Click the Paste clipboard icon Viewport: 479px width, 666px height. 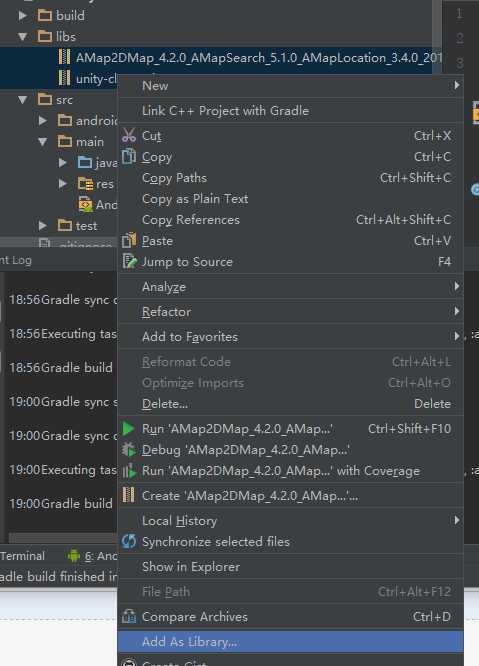[129, 240]
